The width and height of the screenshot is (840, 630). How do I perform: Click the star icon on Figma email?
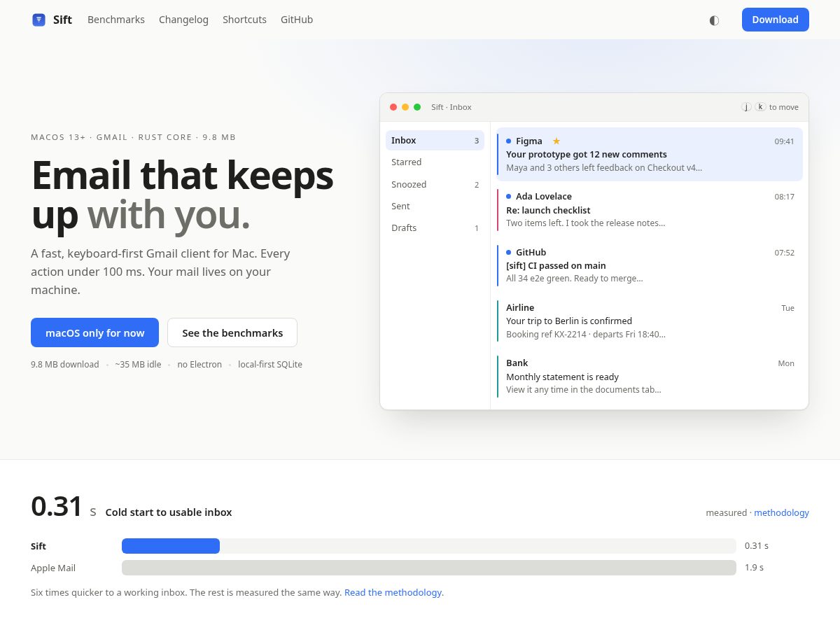coord(556,141)
